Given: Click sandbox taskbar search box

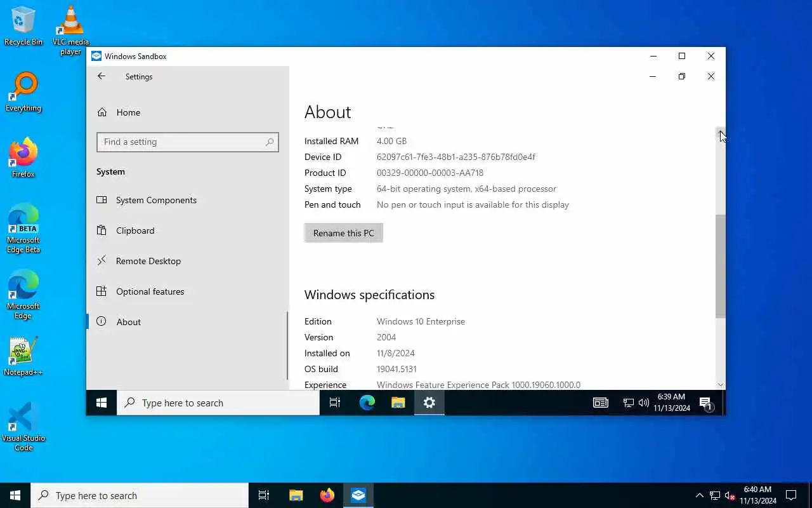Looking at the screenshot, I should (x=218, y=403).
